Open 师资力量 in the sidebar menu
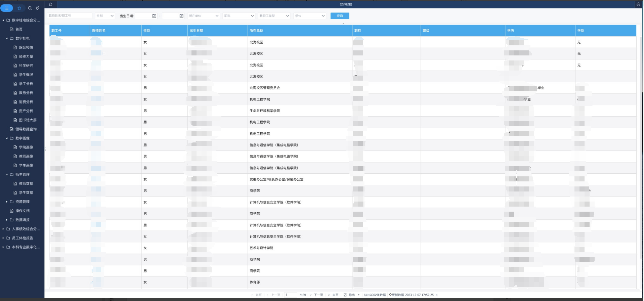The width and height of the screenshot is (644, 301). [x=26, y=56]
